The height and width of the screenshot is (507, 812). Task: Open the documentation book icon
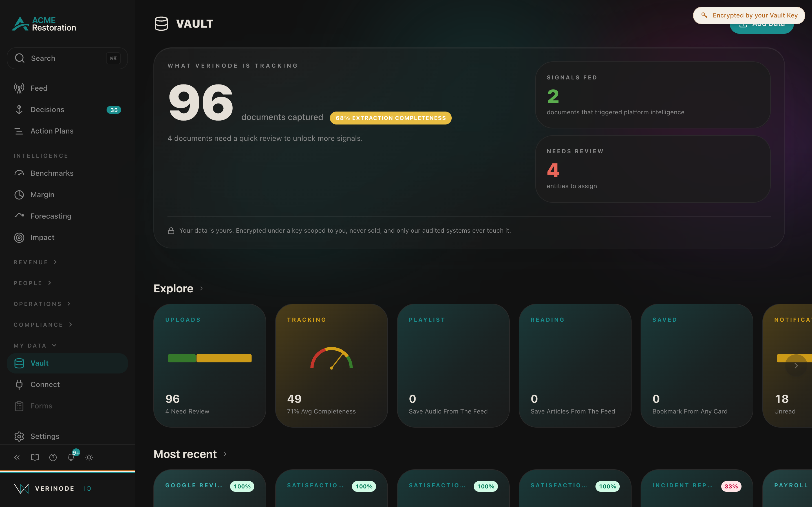[x=35, y=457]
